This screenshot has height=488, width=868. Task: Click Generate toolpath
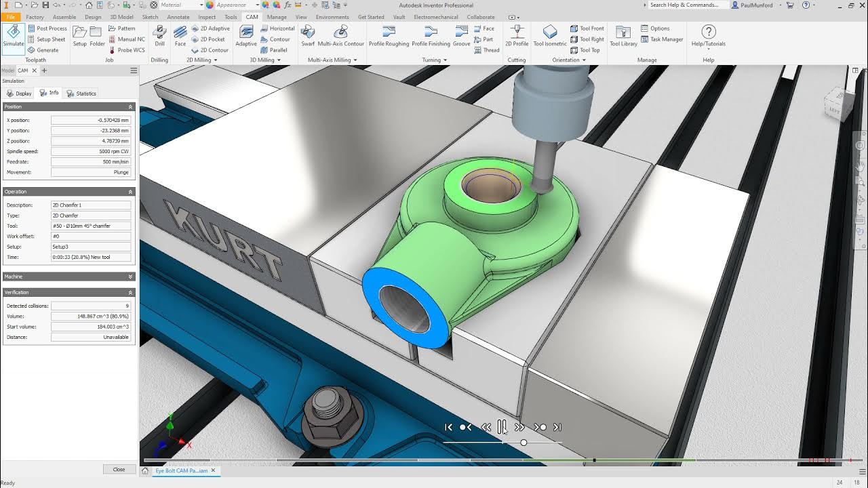pyautogui.click(x=43, y=50)
